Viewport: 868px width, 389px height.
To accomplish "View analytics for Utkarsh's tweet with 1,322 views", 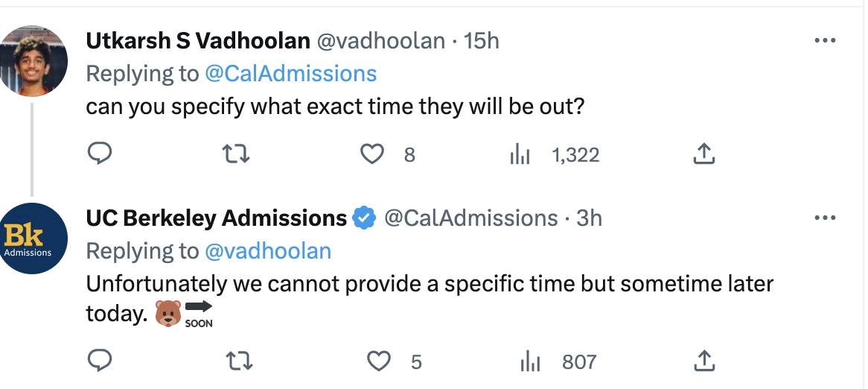I will tap(519, 154).
